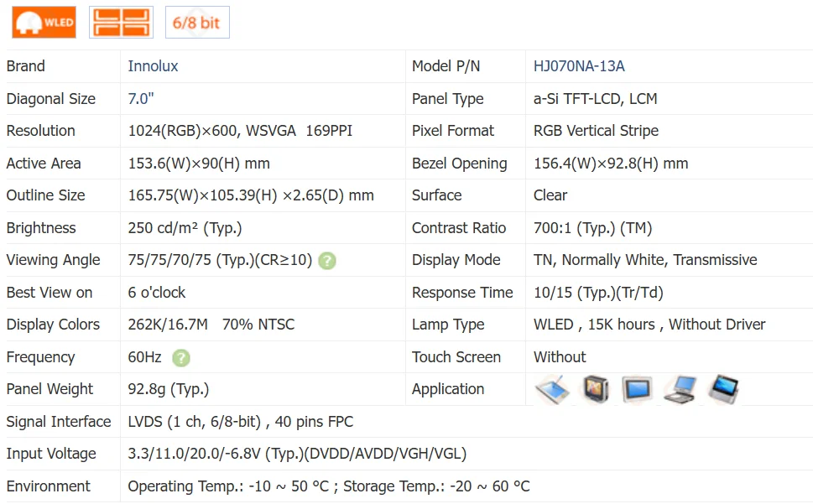The height and width of the screenshot is (504, 813).
Task: Open the Viewing Angle help question mark
Action: 327,261
